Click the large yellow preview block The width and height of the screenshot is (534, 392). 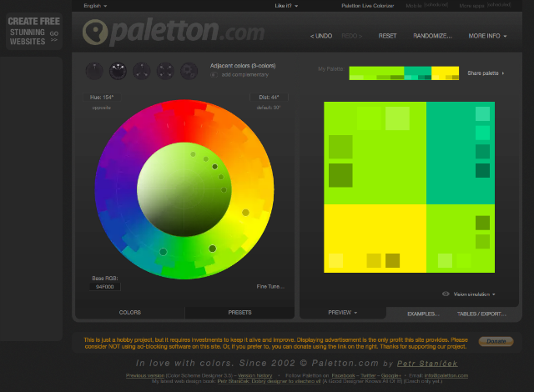[x=375, y=239]
